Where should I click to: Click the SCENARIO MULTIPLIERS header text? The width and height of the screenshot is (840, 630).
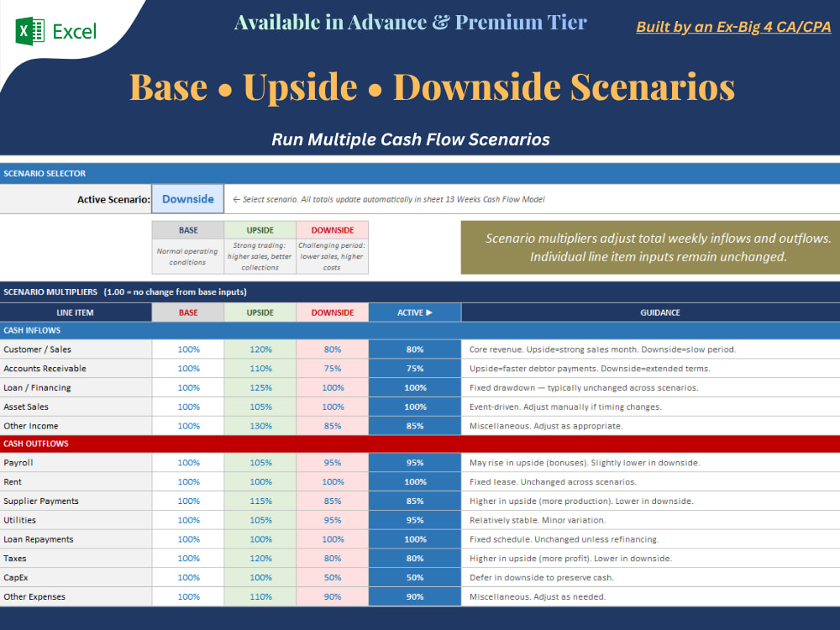(x=125, y=292)
